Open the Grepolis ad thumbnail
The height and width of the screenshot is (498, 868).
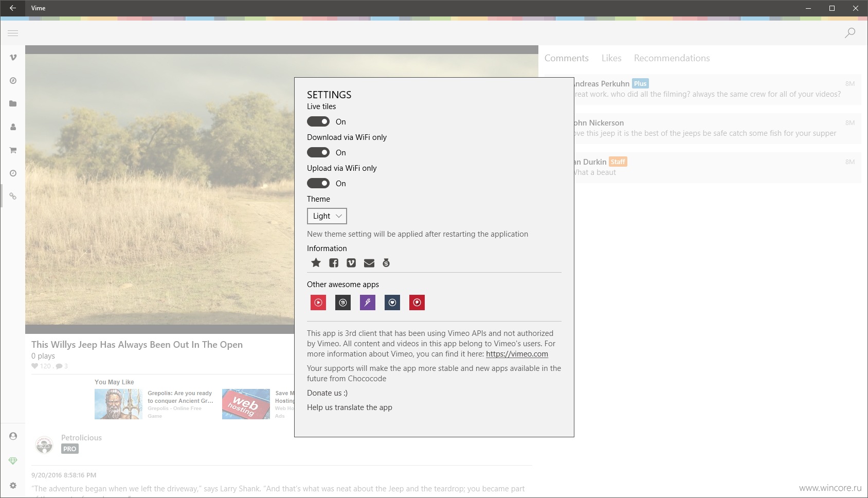(x=118, y=404)
